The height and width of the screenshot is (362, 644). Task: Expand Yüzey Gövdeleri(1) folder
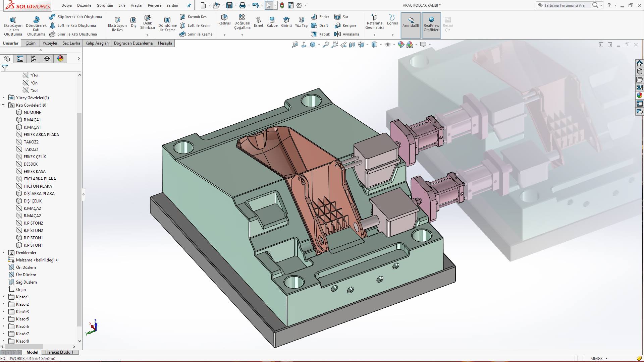pyautogui.click(x=3, y=98)
